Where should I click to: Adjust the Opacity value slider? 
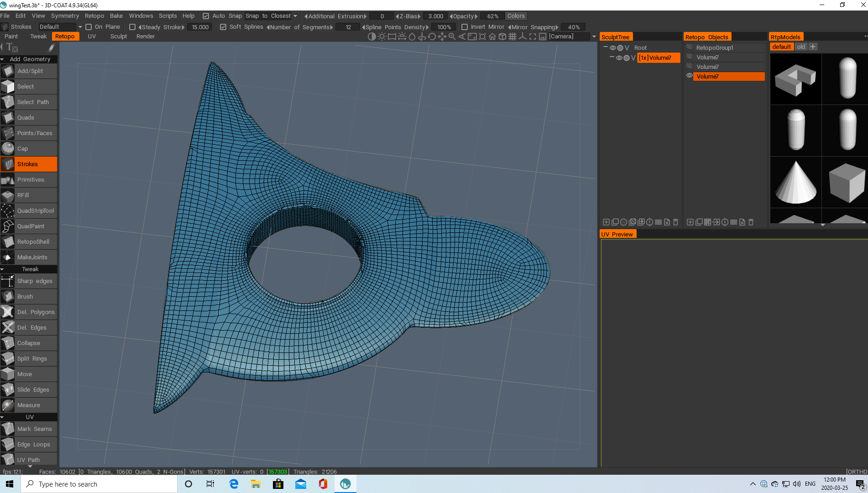click(x=492, y=16)
